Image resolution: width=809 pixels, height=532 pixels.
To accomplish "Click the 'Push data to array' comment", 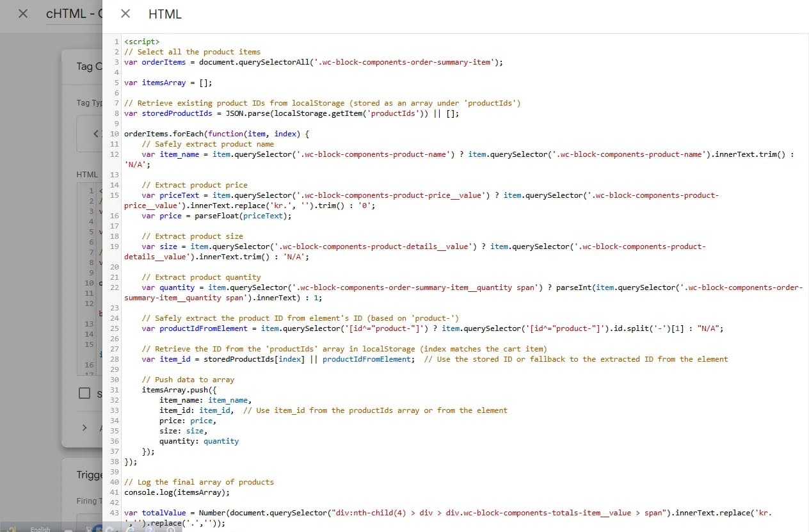I will [x=188, y=380].
